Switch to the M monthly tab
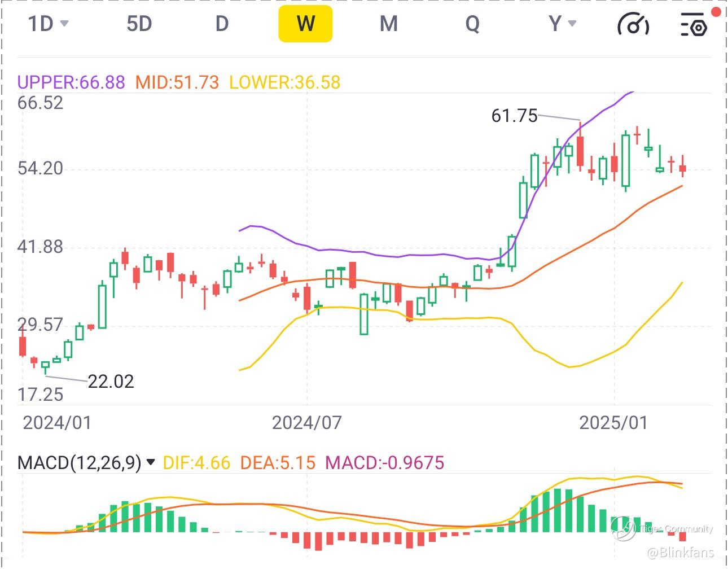728x569 pixels. click(x=388, y=24)
